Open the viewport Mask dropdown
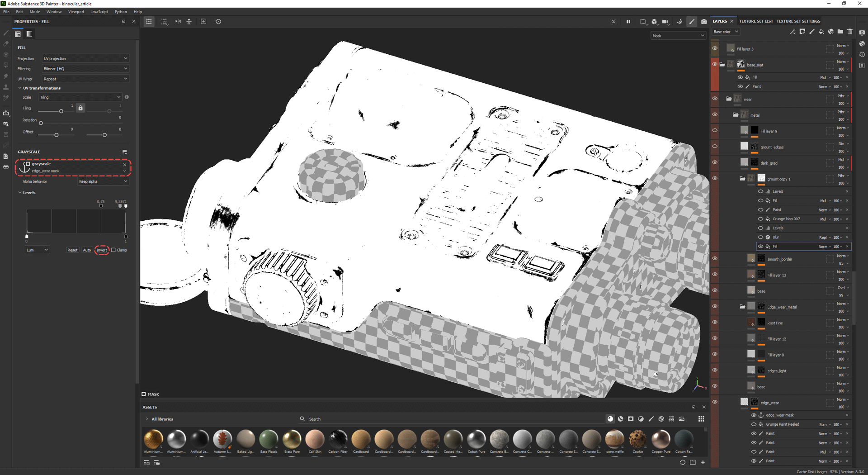 tap(678, 36)
